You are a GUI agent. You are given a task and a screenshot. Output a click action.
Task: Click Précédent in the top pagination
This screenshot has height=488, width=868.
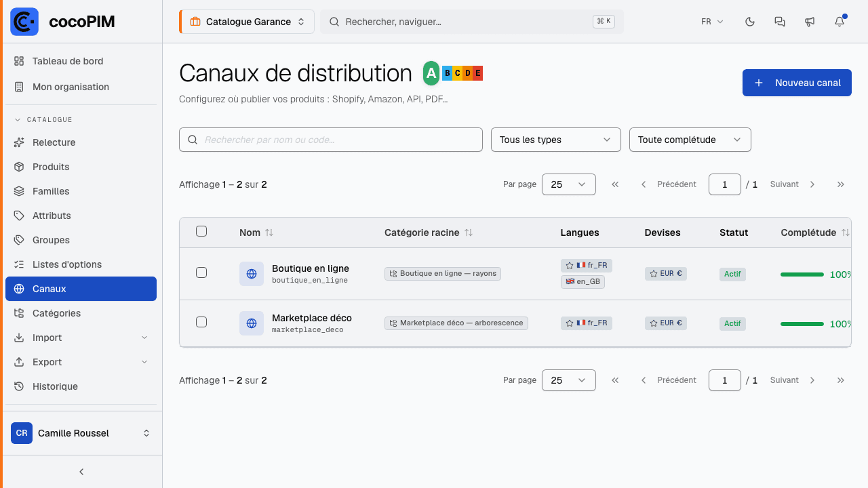(x=669, y=184)
